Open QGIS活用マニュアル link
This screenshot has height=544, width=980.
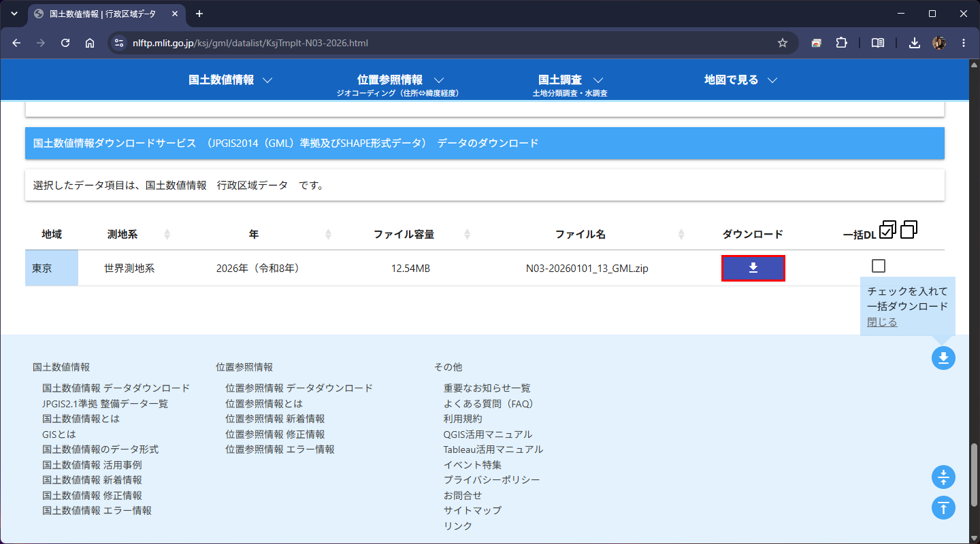point(488,434)
